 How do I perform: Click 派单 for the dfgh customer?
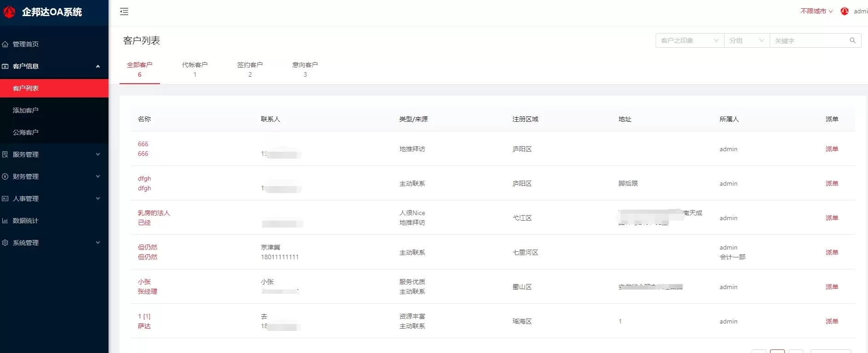(x=831, y=183)
